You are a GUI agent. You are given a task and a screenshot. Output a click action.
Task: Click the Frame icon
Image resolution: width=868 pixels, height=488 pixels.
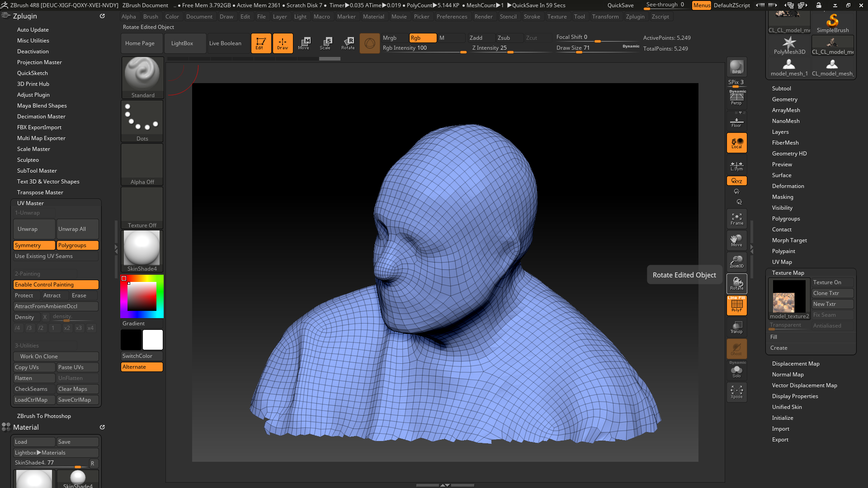tap(736, 219)
